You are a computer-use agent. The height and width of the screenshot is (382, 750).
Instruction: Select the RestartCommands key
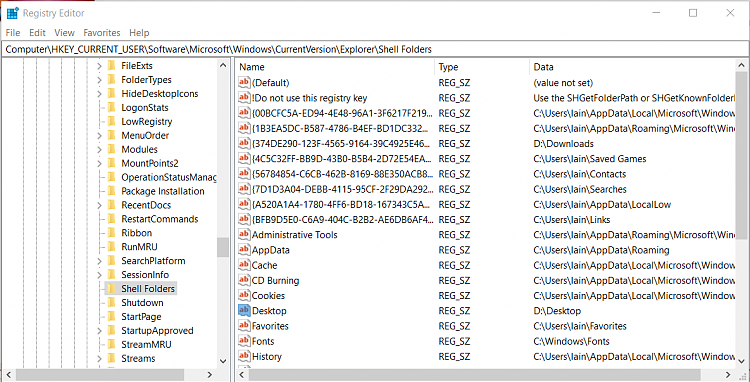160,219
